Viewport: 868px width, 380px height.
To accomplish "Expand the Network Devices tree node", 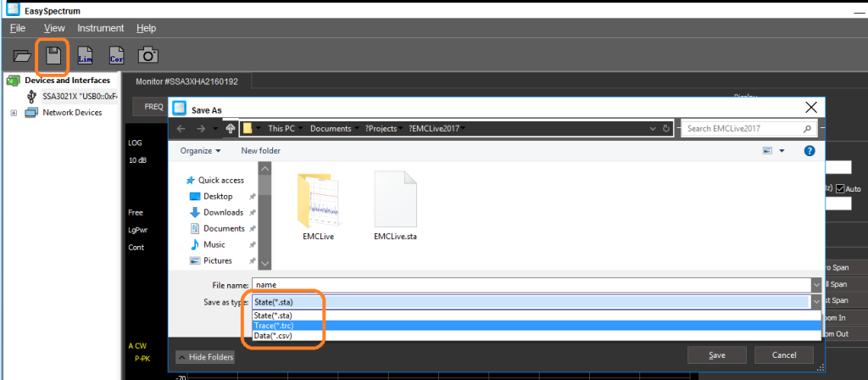I will [x=14, y=113].
